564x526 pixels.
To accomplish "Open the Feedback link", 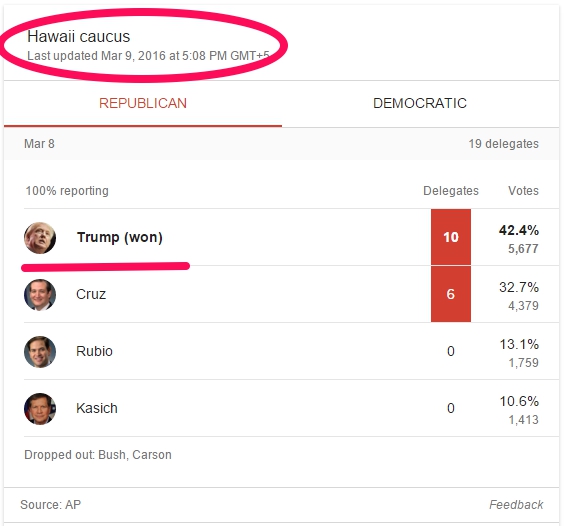I will [x=516, y=505].
